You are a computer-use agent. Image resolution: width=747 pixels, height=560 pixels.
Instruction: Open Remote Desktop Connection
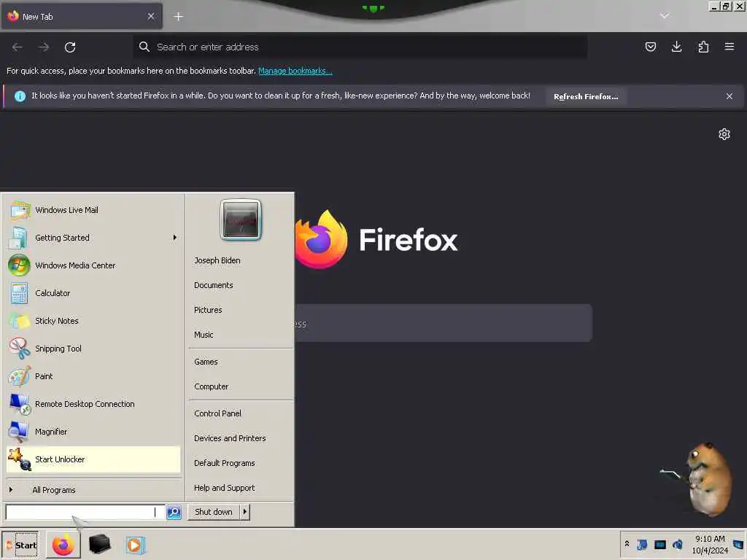(x=93, y=404)
